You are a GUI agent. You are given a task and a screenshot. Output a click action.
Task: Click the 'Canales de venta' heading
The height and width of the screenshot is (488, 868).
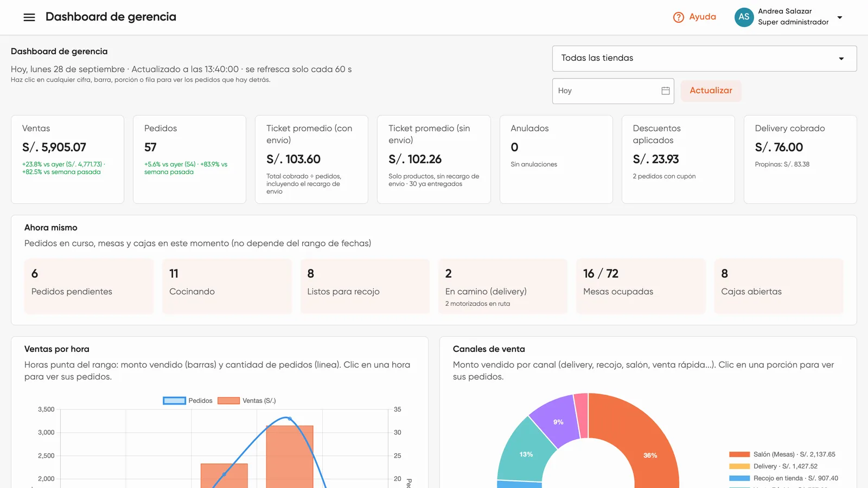click(x=489, y=349)
